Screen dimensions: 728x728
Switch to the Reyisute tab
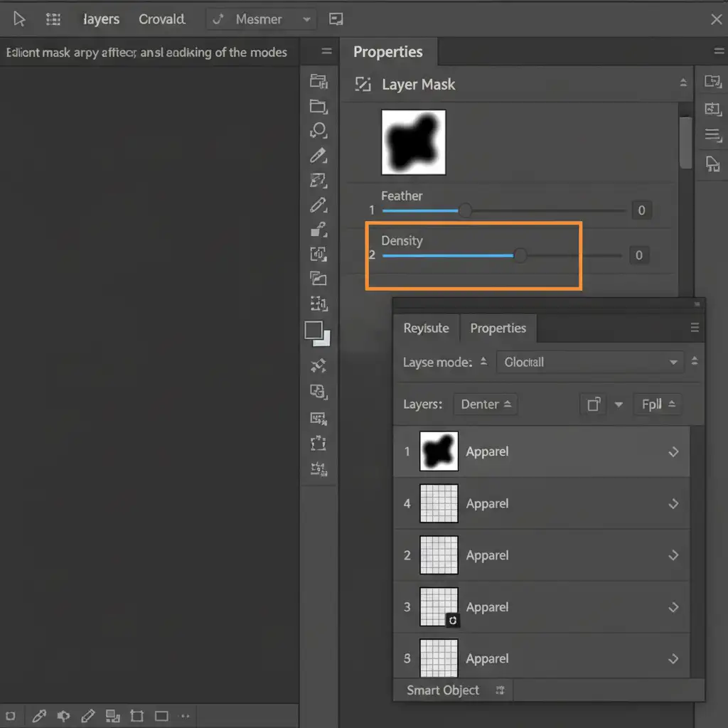tap(426, 328)
